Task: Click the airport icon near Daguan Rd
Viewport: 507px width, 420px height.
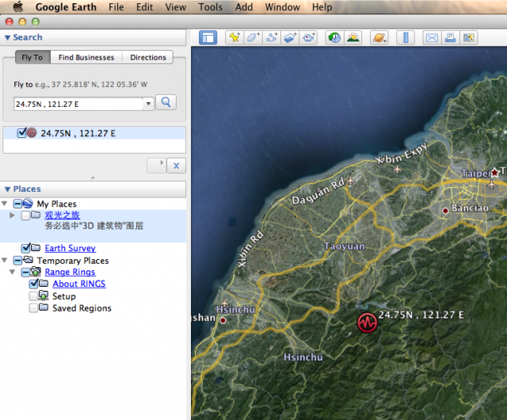Action: tap(350, 181)
